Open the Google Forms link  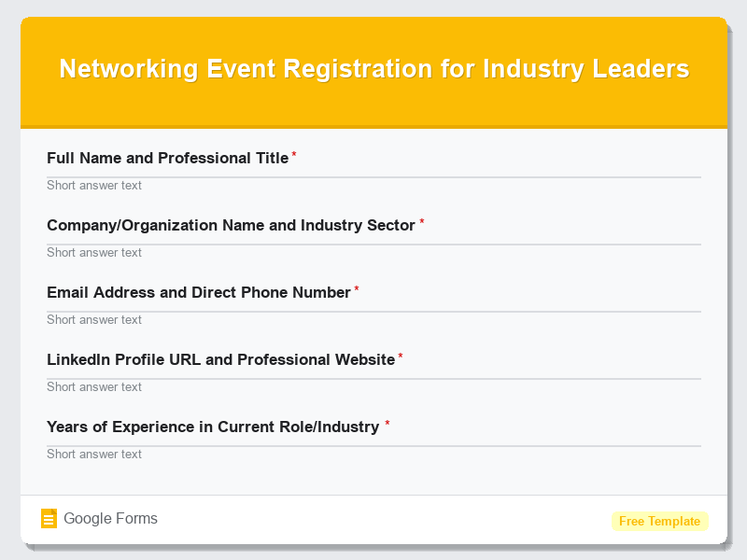(109, 518)
